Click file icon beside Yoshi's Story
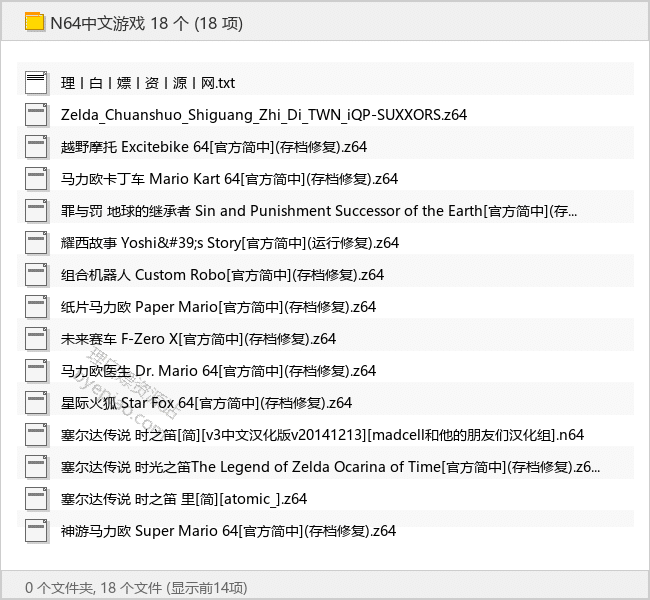650x600 pixels. [36, 243]
